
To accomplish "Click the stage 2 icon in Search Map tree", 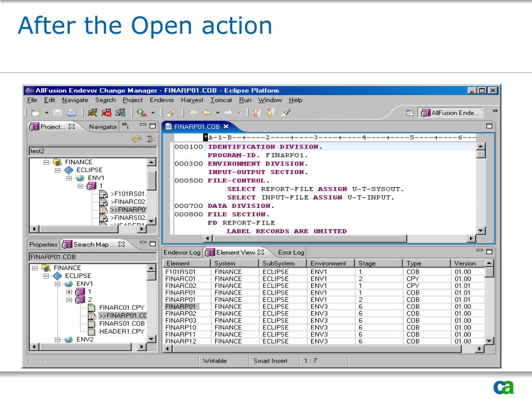I will pyautogui.click(x=81, y=300).
